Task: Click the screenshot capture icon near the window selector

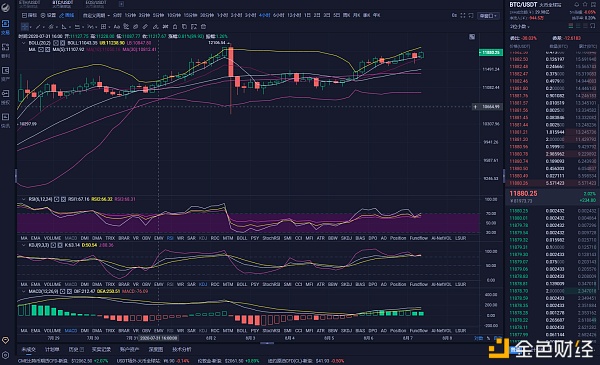Action: pos(471,15)
